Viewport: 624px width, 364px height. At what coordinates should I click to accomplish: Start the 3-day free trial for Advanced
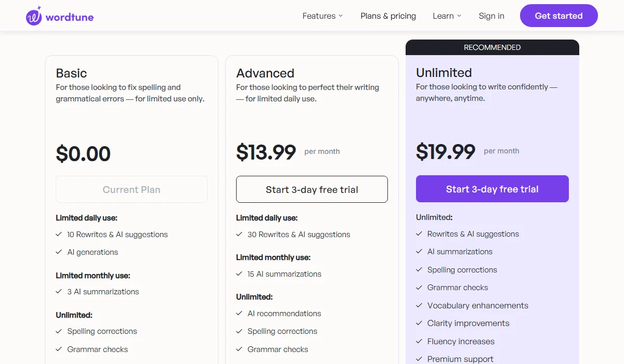(x=311, y=189)
